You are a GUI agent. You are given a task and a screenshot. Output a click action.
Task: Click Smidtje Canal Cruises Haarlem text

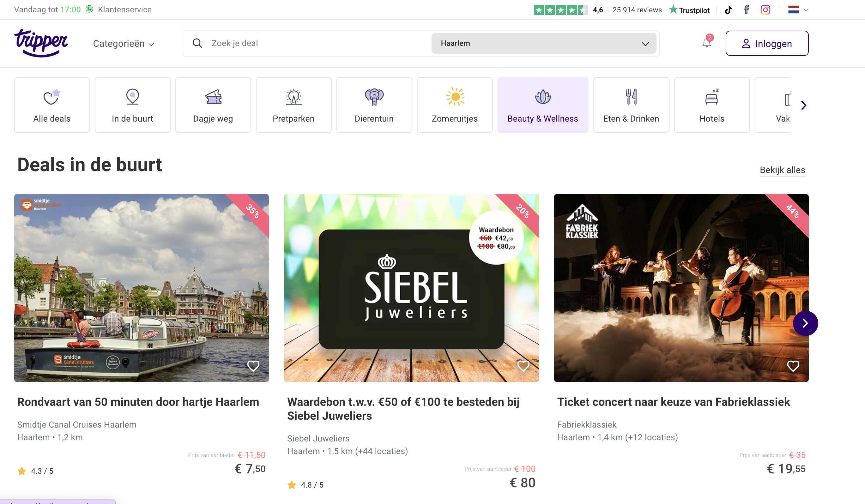click(x=77, y=424)
